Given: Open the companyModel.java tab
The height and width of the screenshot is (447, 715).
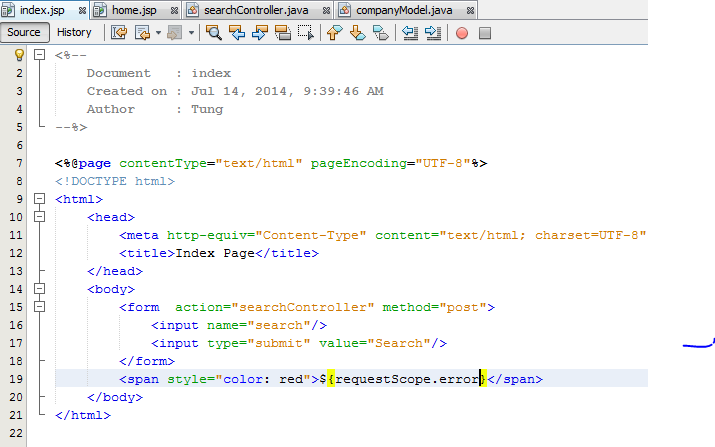Looking at the screenshot, I should pos(404,10).
